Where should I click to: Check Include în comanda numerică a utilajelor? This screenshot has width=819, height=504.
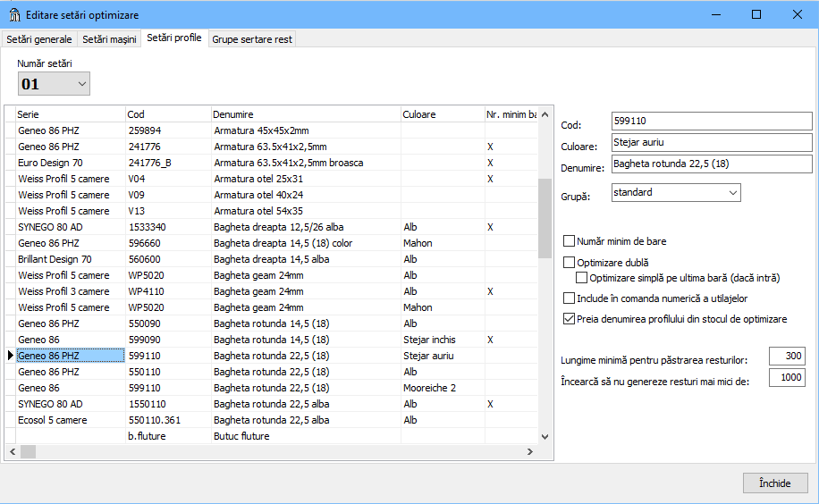click(x=570, y=298)
